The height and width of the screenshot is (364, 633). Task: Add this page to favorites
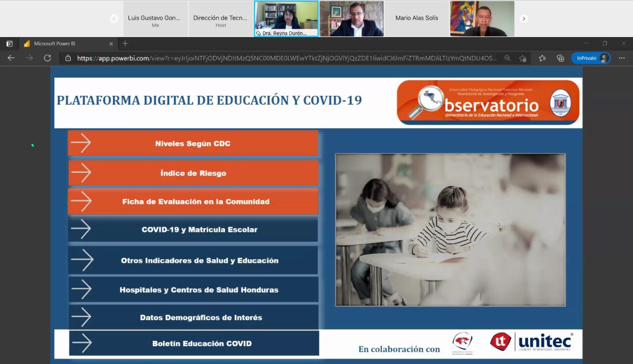(523, 58)
